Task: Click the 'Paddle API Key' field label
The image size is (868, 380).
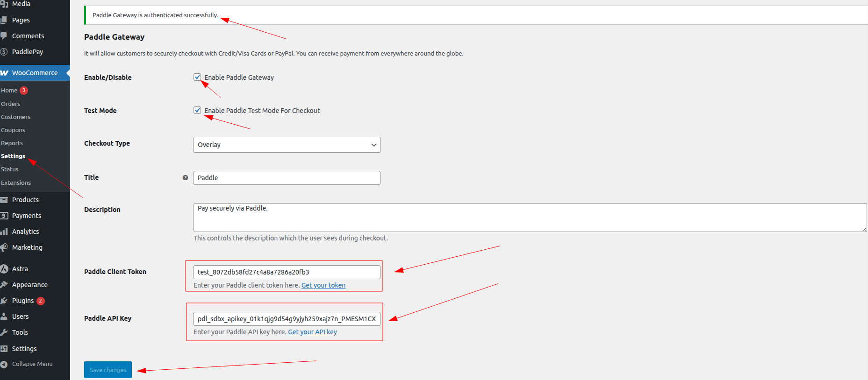Action: click(108, 318)
